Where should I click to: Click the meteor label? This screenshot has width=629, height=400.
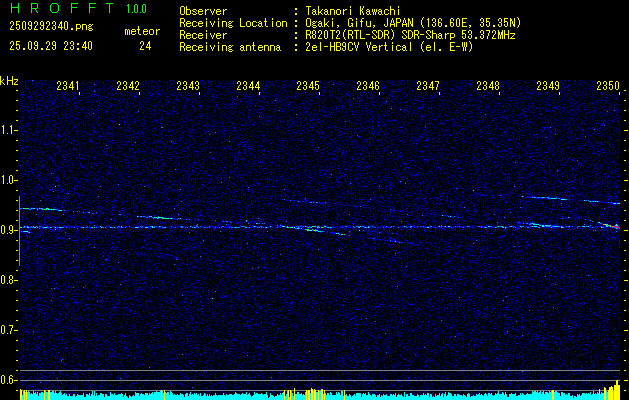(142, 31)
